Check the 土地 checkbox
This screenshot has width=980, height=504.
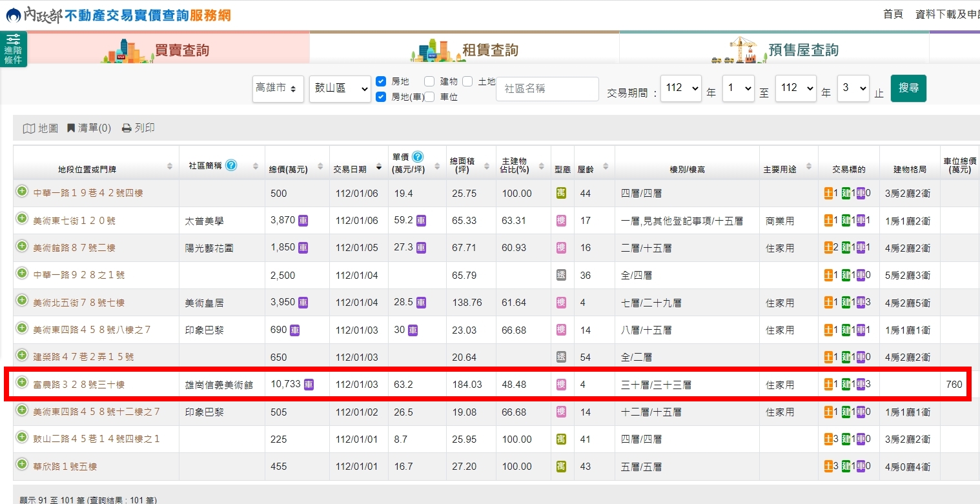(x=467, y=81)
